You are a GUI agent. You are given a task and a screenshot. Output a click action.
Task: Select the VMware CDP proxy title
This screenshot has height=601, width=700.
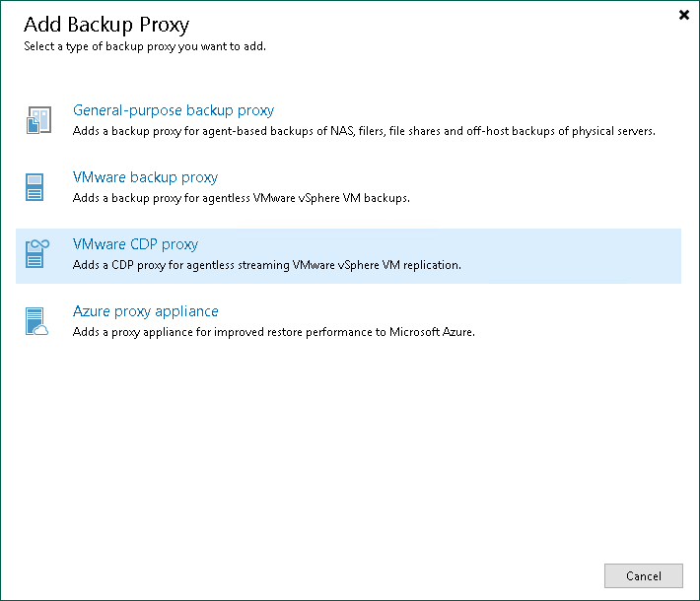(x=135, y=244)
